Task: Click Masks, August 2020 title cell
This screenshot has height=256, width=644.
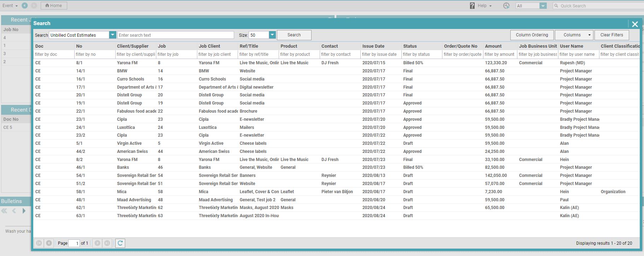Action: 259,208
